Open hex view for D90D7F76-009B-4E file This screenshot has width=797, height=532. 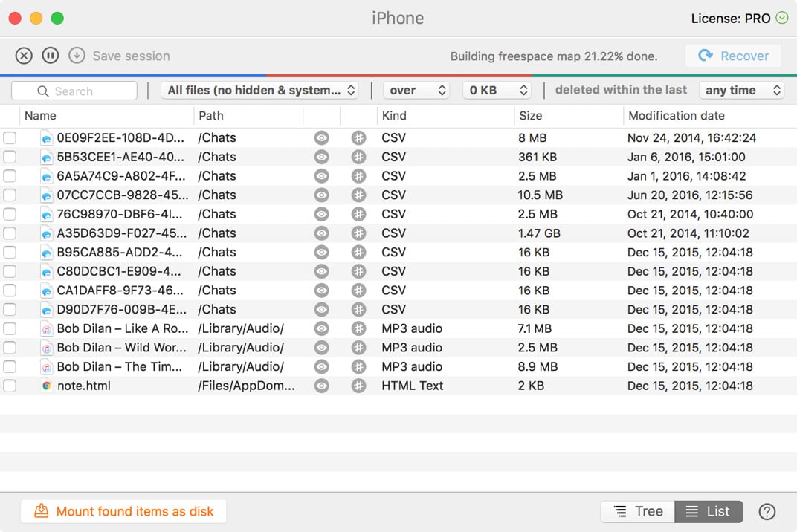359,309
